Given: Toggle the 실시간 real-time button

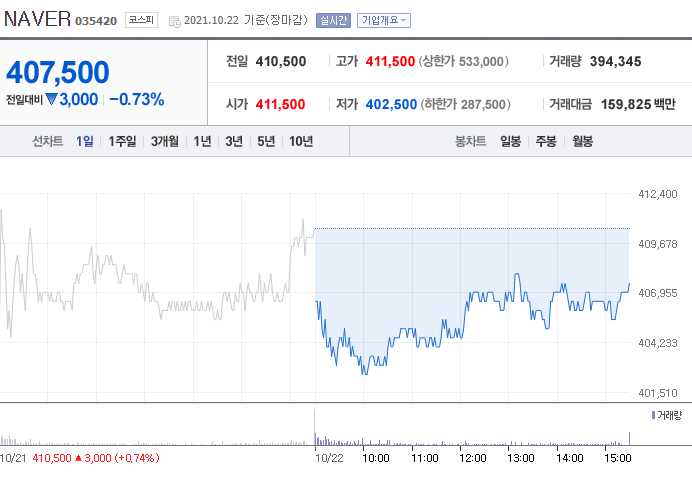Looking at the screenshot, I should point(333,20).
